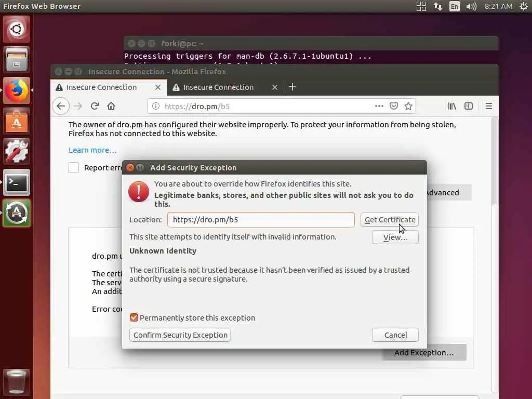The width and height of the screenshot is (532, 399).
Task: Open Firefox hamburger menu
Action: [488, 106]
